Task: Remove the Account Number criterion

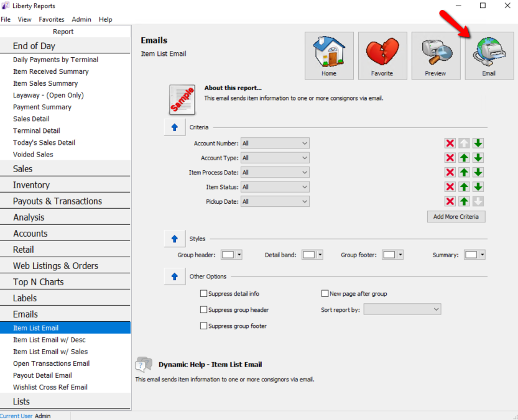Action: coord(450,144)
